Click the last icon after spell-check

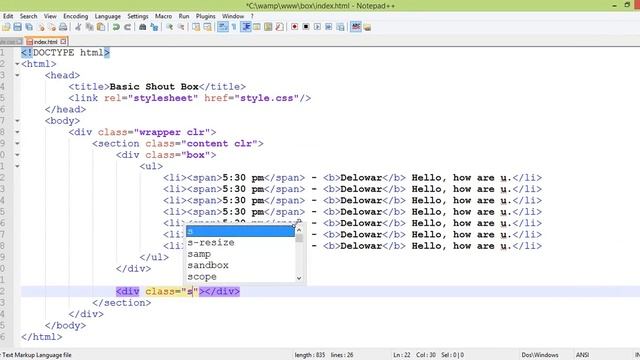(367, 27)
